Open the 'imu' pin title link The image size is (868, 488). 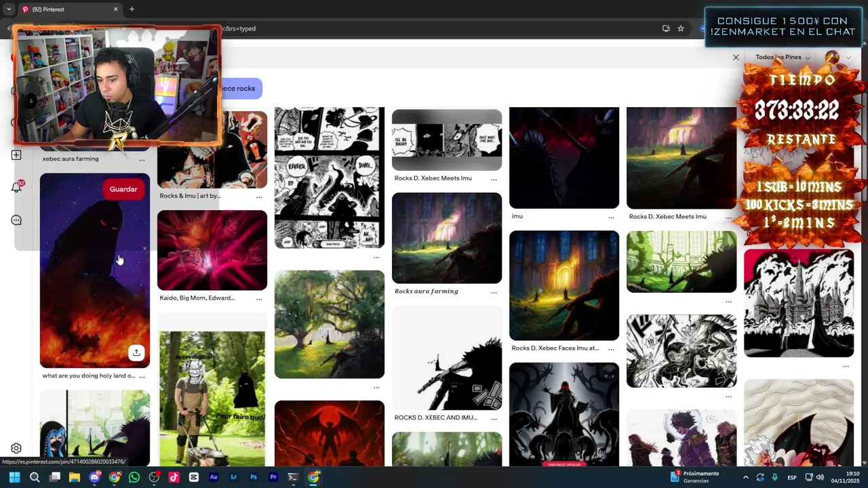[x=517, y=216]
